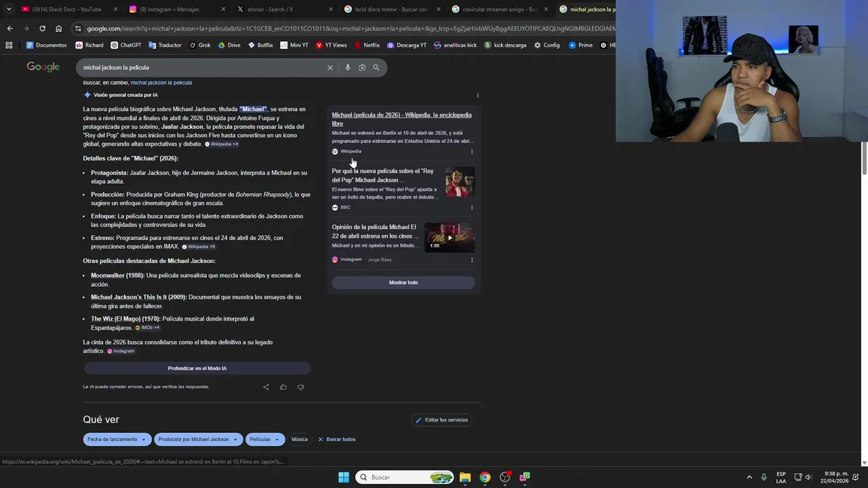Expand the Fecha de lanzamiento filter
This screenshot has width=868, height=488.
[116, 439]
